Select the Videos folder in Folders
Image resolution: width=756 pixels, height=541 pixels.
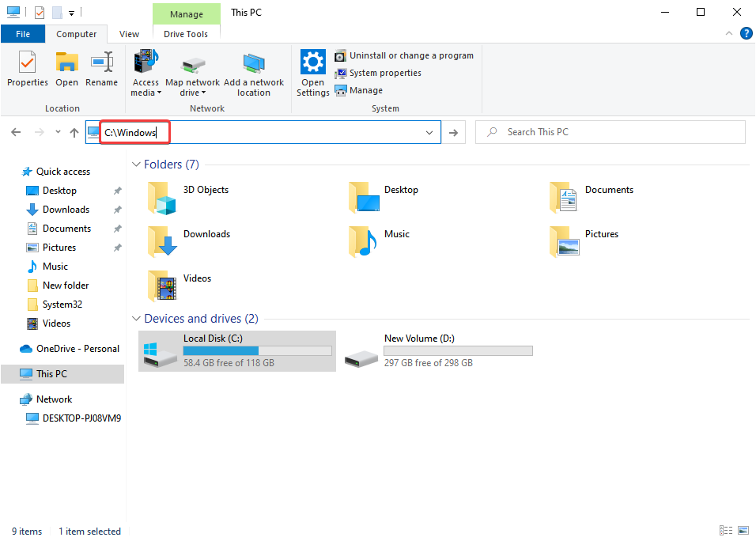click(180, 286)
